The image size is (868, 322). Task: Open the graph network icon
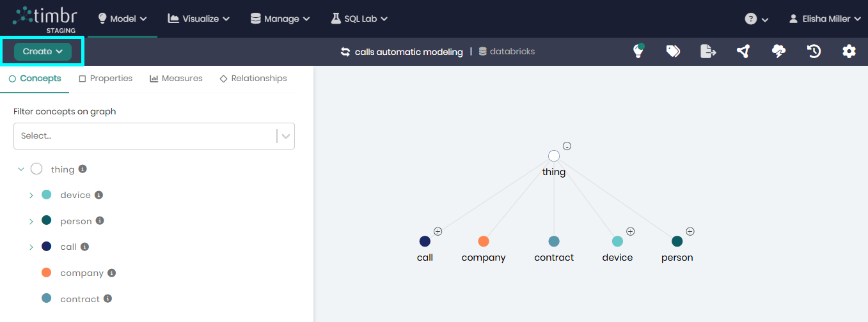click(x=743, y=52)
